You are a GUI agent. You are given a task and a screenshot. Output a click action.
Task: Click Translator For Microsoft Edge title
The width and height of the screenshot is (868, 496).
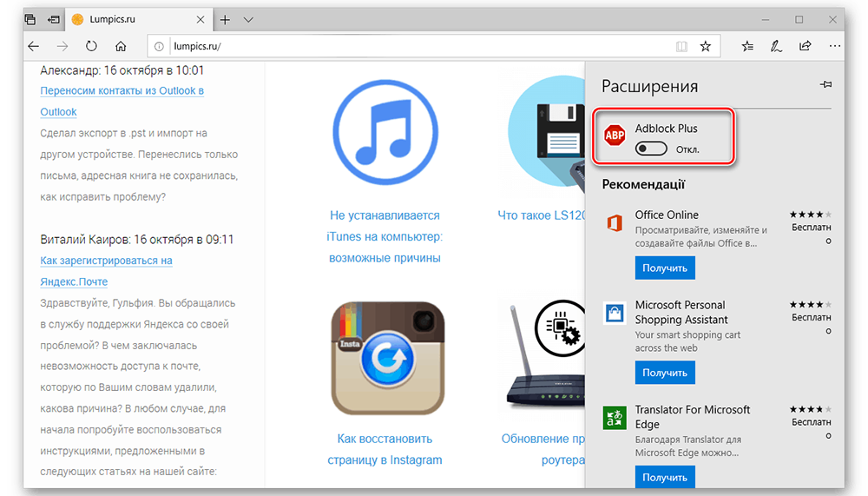click(692, 417)
